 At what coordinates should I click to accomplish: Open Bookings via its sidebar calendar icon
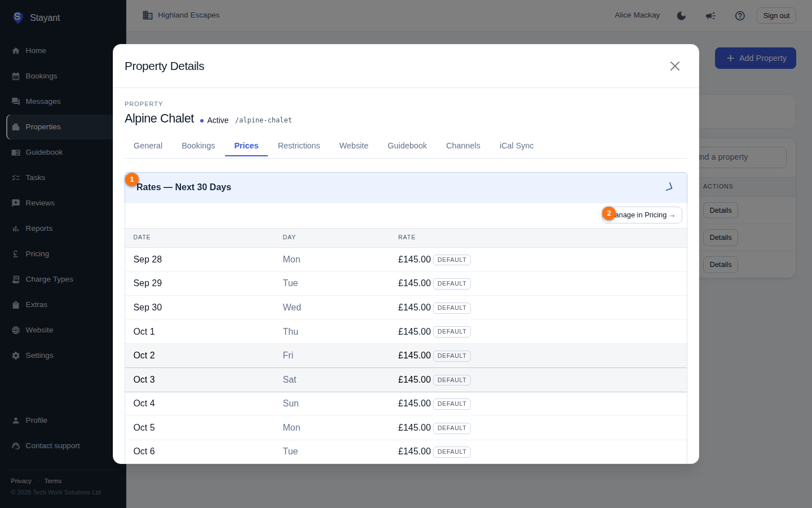coord(16,76)
